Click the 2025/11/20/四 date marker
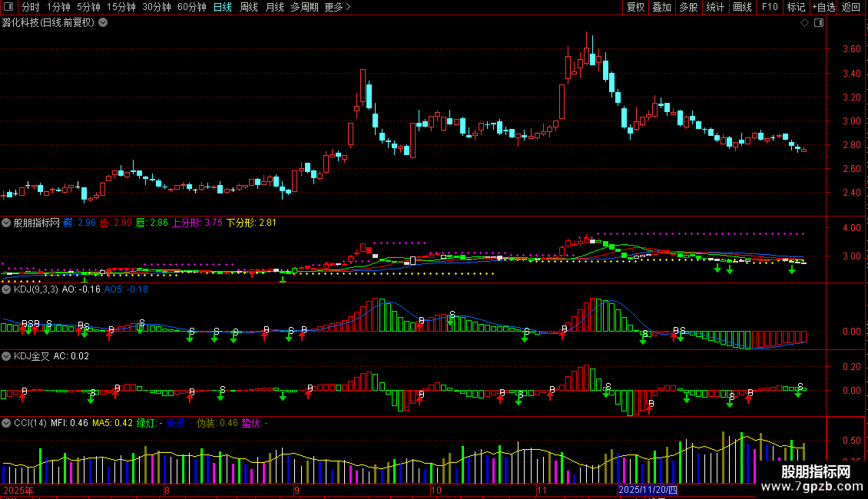Screen dimensions: 868x499 point(648,490)
